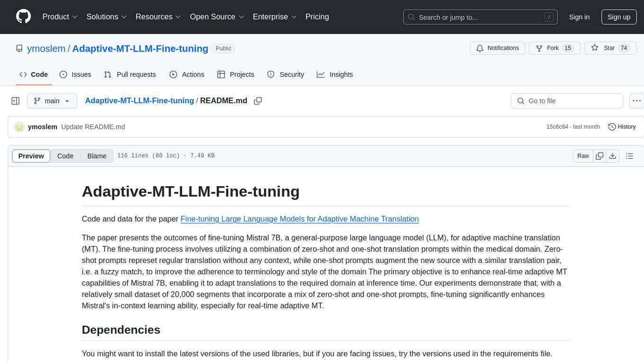Click the Dependencies heading
Screen dimensions: 644x362
[x=121, y=330]
